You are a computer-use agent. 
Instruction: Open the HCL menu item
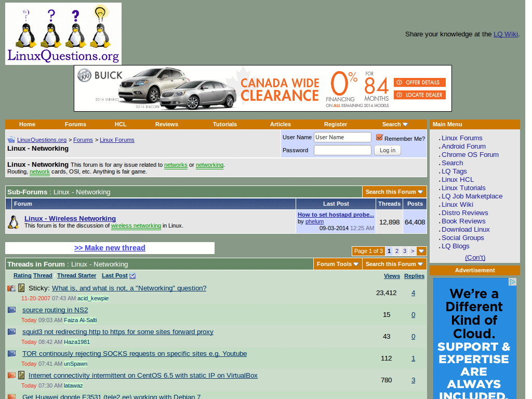121,124
